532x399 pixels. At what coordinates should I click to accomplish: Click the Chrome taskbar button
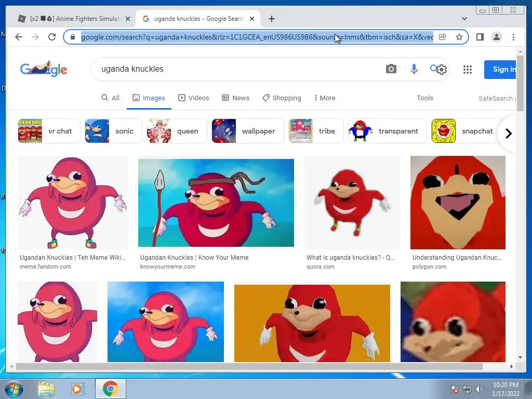110,389
